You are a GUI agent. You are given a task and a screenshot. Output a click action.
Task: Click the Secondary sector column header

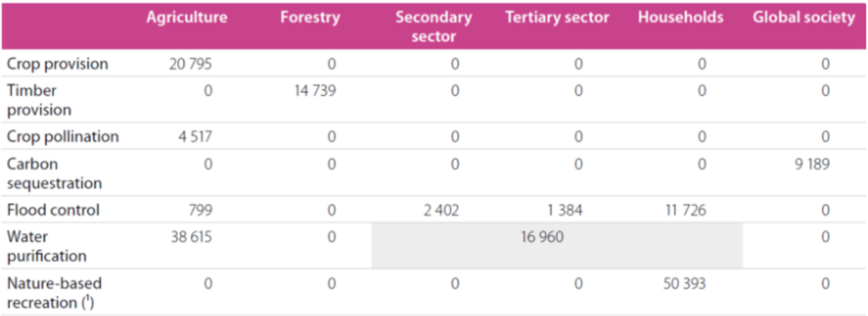433,27
